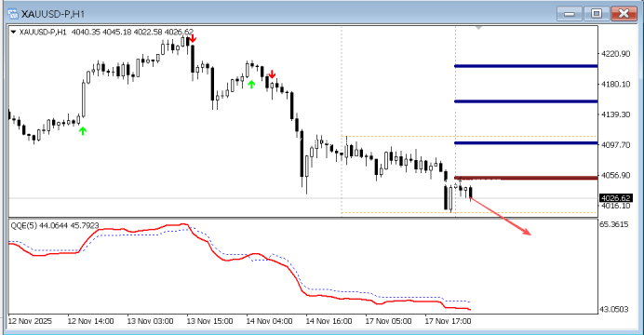This screenshot has width=644, height=335.
Task: Click the 12 Nov 14:00 time label
Action: click(90, 321)
